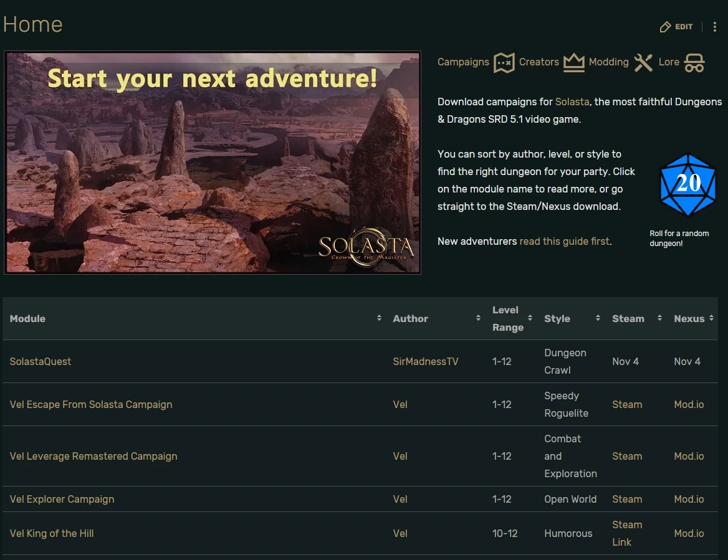Click the Home page heading

click(x=32, y=24)
